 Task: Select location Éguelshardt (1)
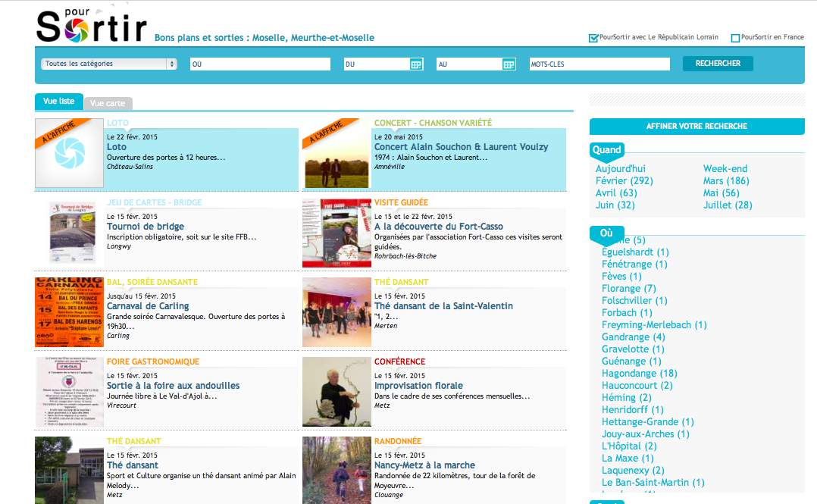coord(635,252)
